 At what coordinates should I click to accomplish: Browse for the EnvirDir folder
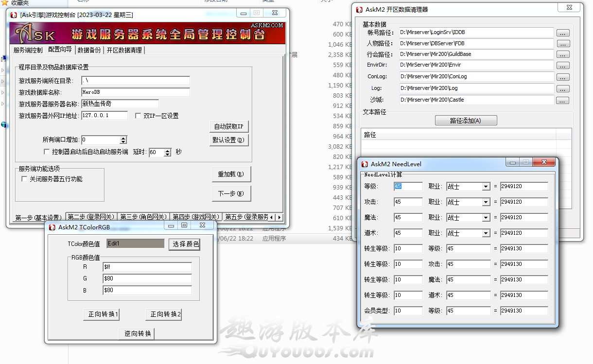coord(562,66)
